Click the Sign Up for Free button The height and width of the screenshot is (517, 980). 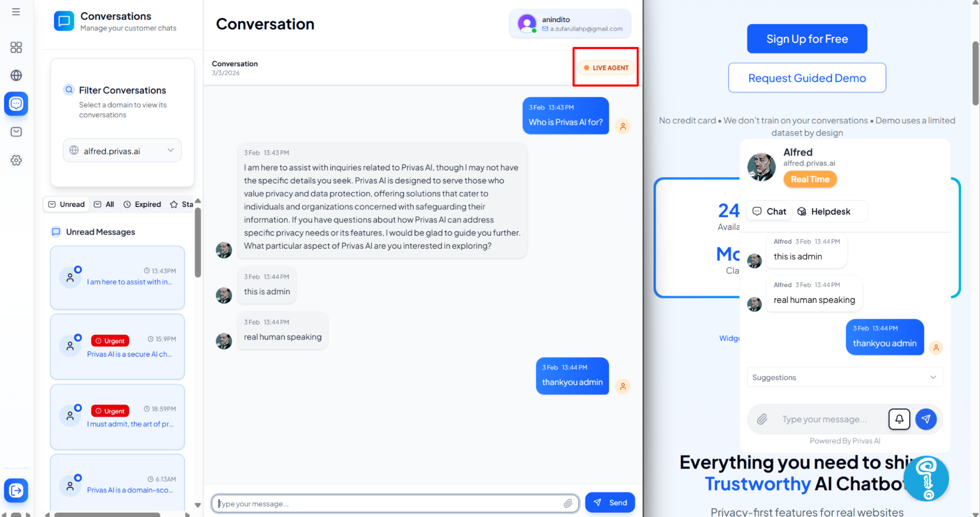(x=807, y=39)
